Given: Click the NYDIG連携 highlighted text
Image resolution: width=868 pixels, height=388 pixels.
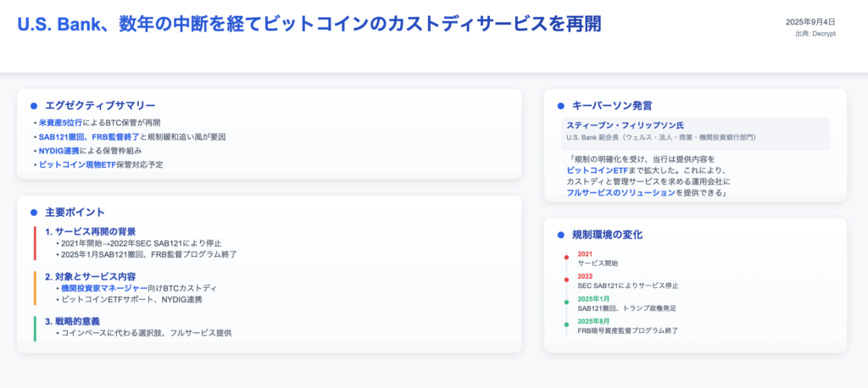Looking at the screenshot, I should click(x=58, y=151).
